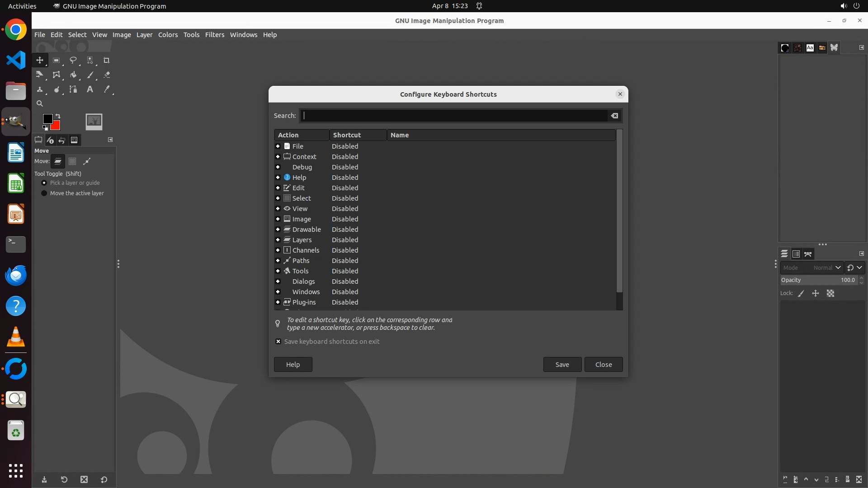This screenshot has height=488, width=868.
Task: Select Pick a layer or guide option
Action: (x=44, y=183)
